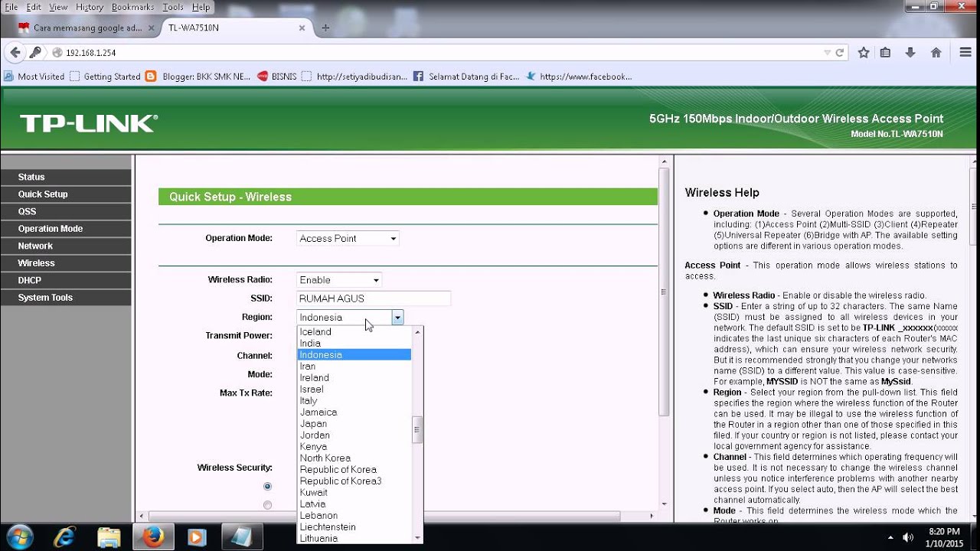
Task: Choose Kuwait from the region list
Action: pyautogui.click(x=354, y=493)
